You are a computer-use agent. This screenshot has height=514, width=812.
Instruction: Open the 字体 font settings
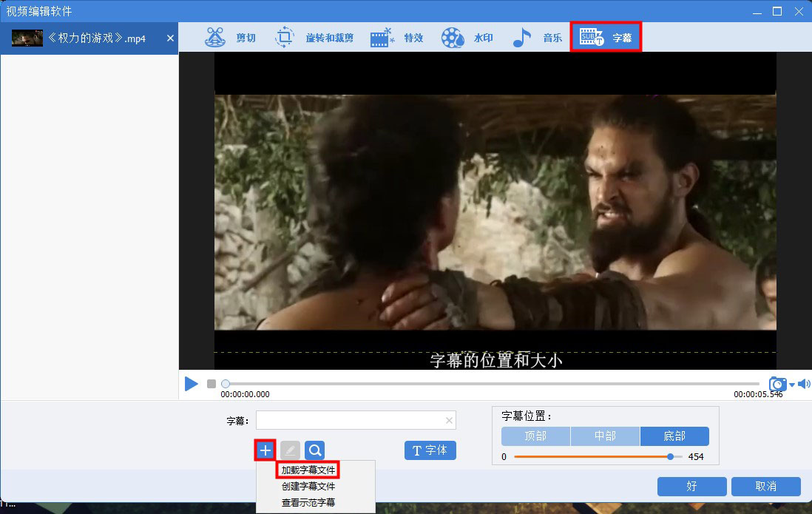click(x=430, y=450)
